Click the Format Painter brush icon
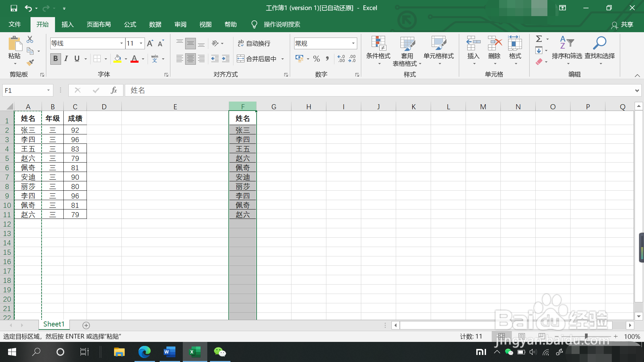The height and width of the screenshot is (362, 644). pos(30,62)
